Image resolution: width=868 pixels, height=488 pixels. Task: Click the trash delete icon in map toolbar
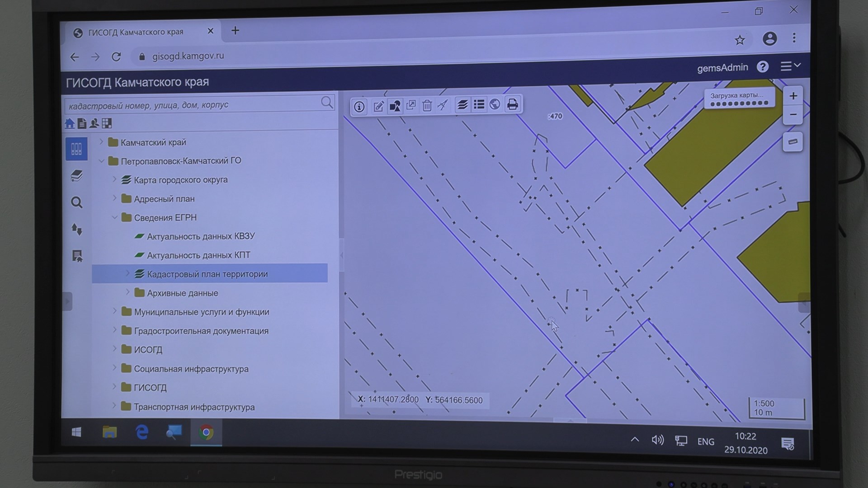click(x=427, y=106)
